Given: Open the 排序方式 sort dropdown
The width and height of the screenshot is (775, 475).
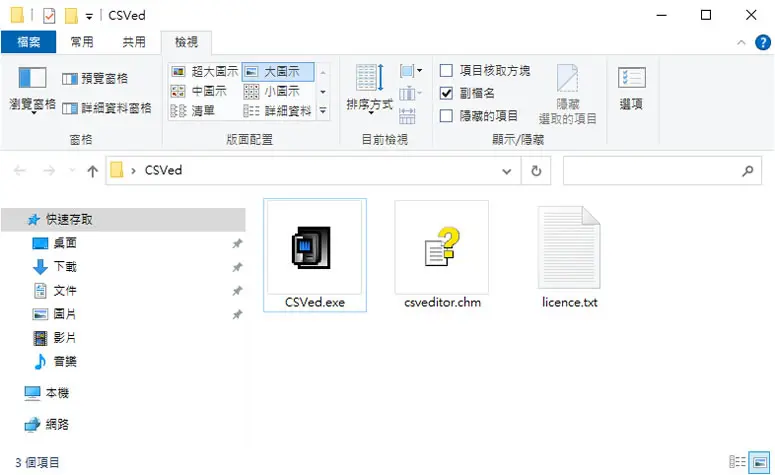Looking at the screenshot, I should click(x=369, y=88).
